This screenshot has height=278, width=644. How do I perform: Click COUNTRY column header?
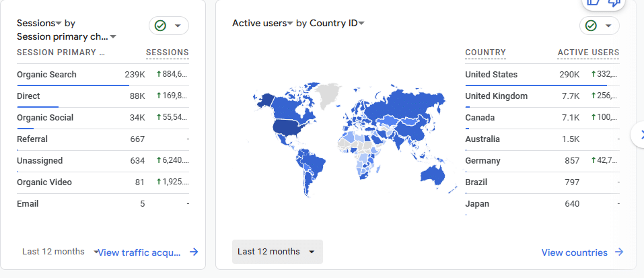point(485,53)
